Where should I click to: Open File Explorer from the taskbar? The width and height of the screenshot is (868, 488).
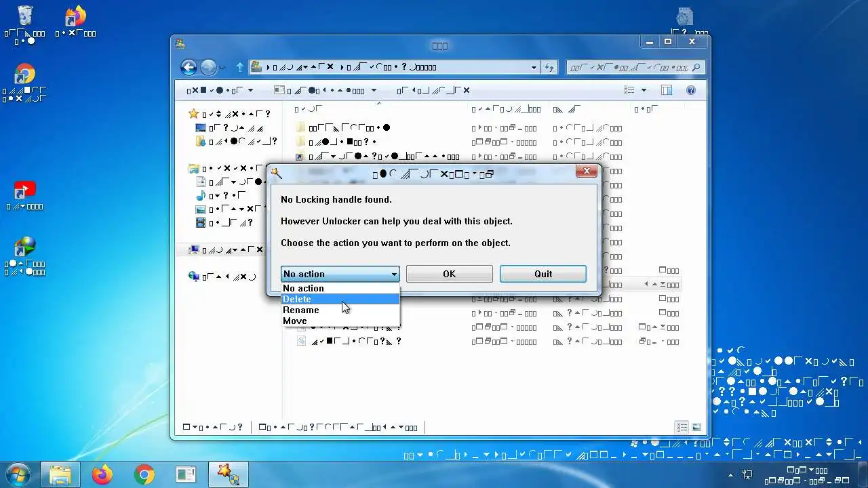pos(60,475)
